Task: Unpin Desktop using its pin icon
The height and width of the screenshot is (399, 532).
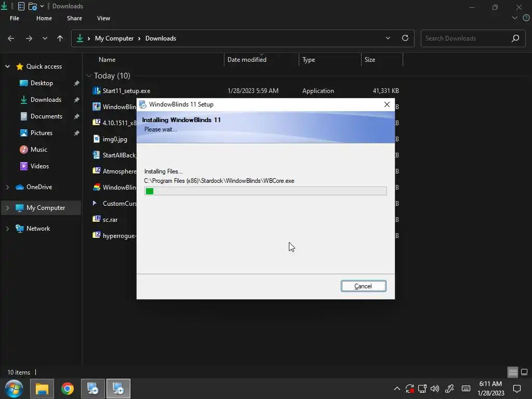Action: 77,83
